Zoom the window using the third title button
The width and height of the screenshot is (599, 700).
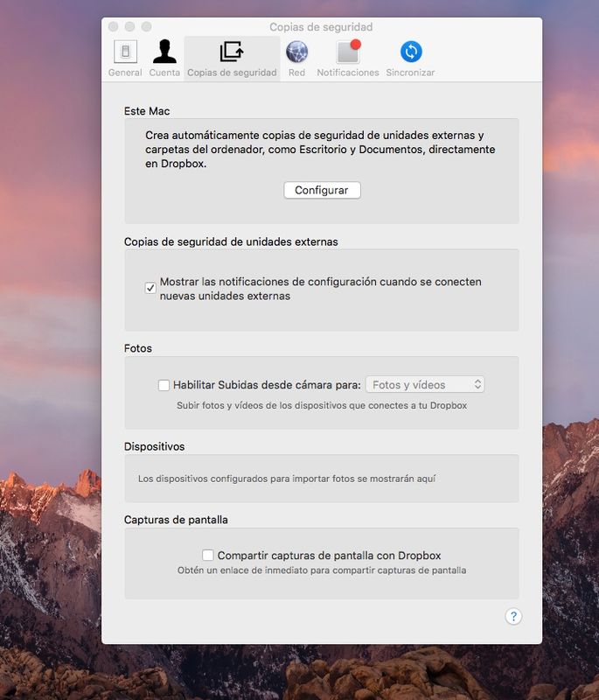147,27
